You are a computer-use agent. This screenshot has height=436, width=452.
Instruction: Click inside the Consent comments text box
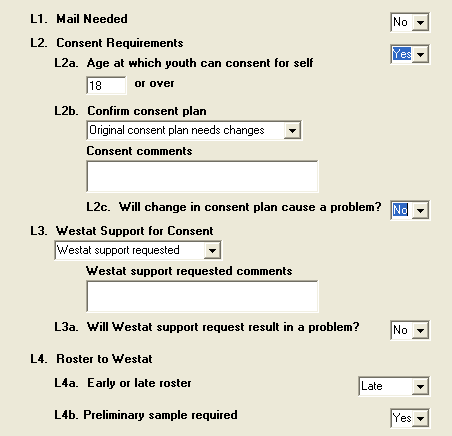tap(202, 176)
